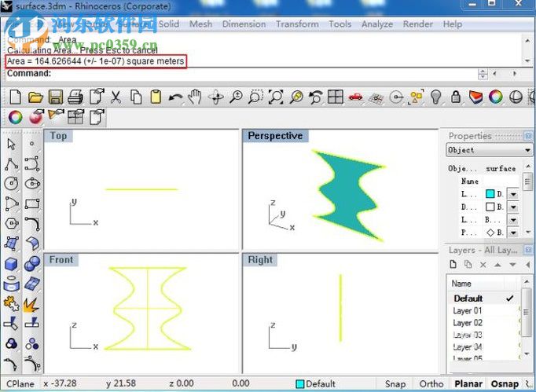This screenshot has width=536, height=392.
Task: Click the color wheel icon in main toolbar
Action: click(496, 97)
